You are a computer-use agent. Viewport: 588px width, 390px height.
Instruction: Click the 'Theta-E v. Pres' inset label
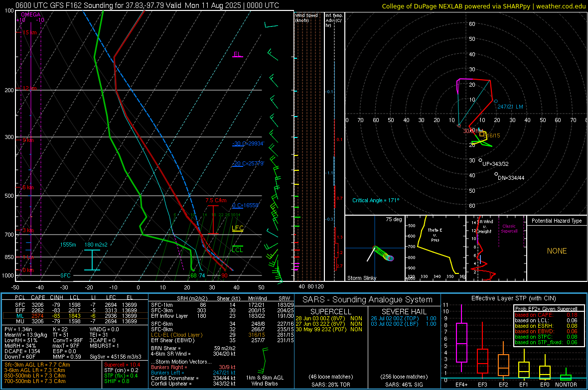click(435, 235)
